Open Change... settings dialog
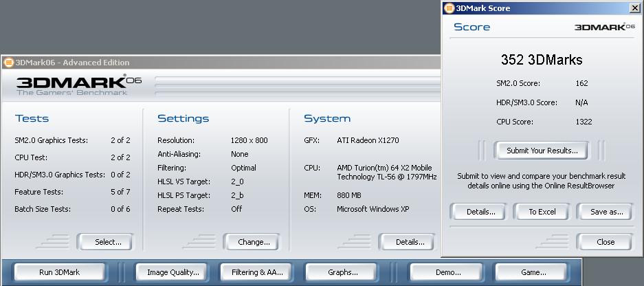The height and width of the screenshot is (286, 644). (x=252, y=242)
